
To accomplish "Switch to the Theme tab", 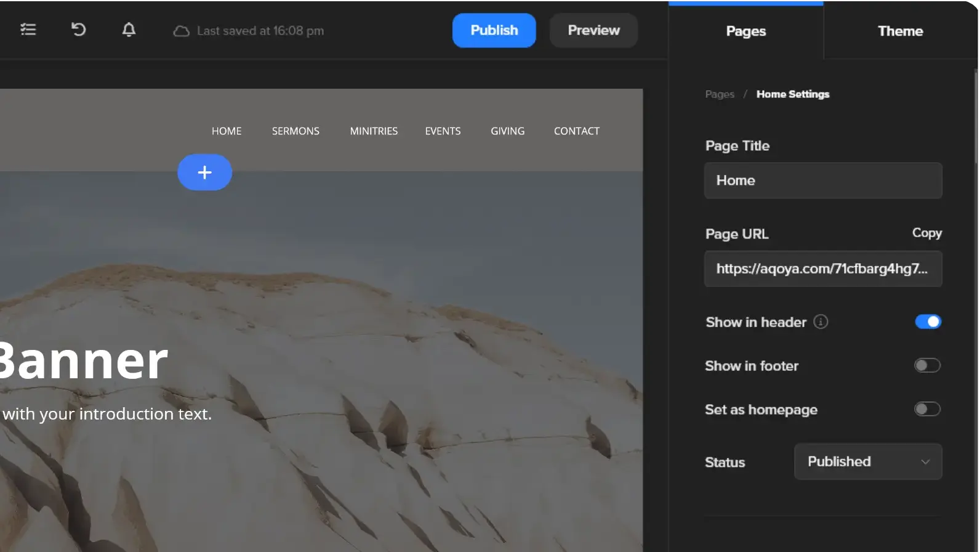I will coord(900,31).
